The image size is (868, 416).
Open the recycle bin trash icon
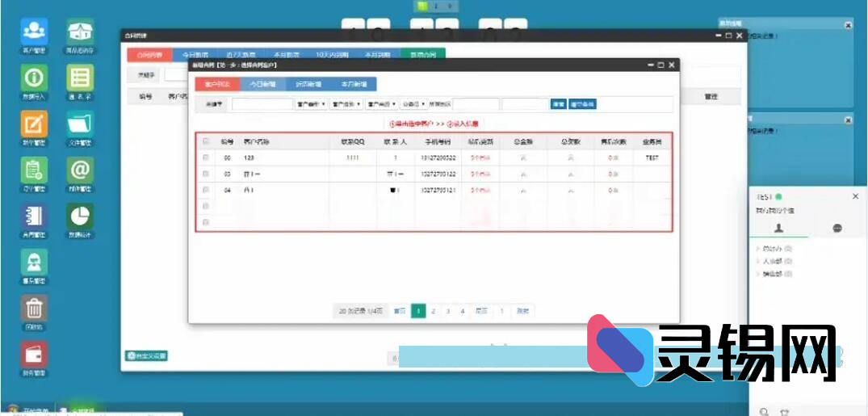tap(34, 308)
